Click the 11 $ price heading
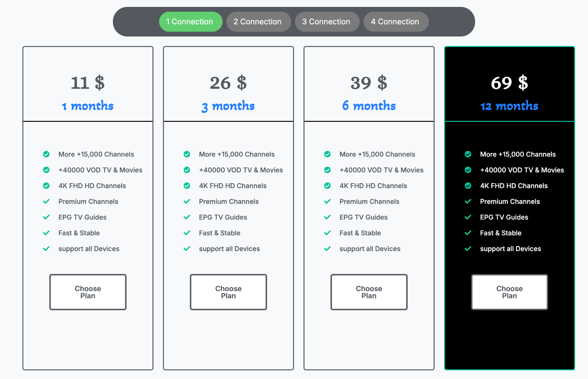The width and height of the screenshot is (588, 379). [88, 83]
